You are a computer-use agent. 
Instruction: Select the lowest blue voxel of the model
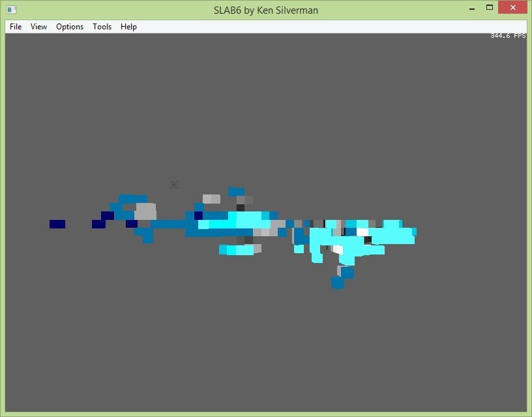pos(337,283)
